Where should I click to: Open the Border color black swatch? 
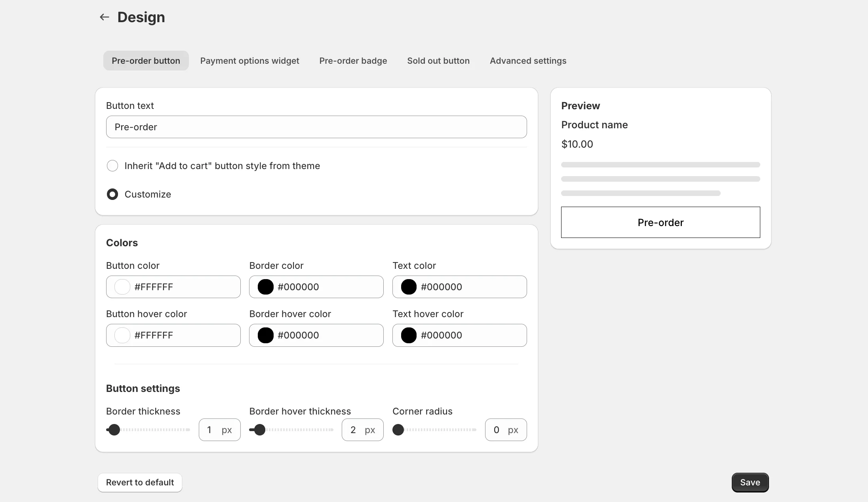265,287
